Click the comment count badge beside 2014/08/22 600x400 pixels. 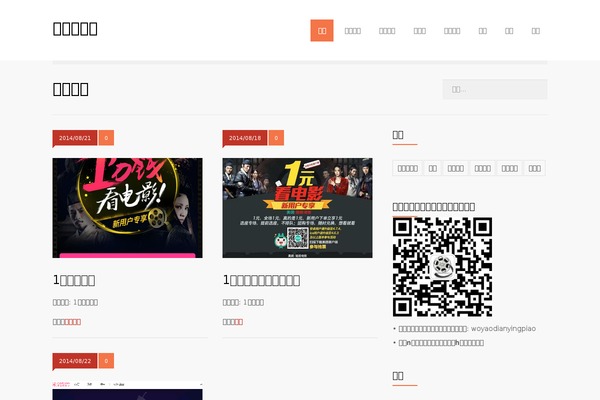[106, 361]
